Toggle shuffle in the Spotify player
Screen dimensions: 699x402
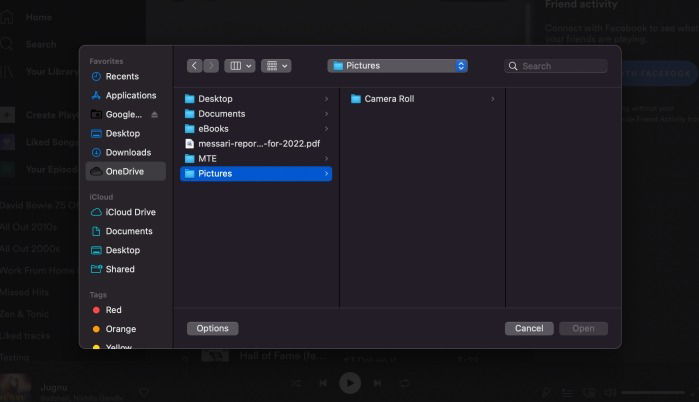296,383
